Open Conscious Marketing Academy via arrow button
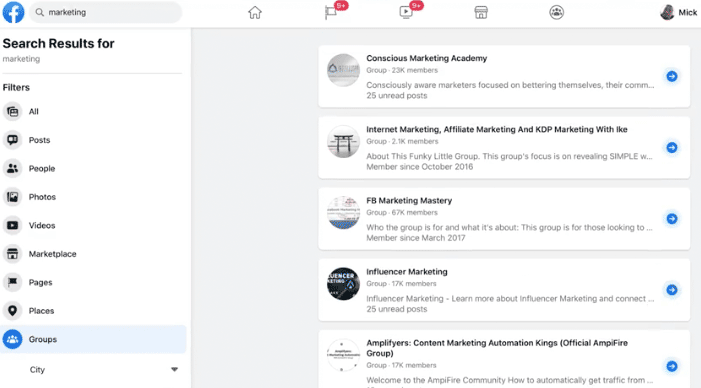Screen dimensions: 701x388 coord(671,76)
